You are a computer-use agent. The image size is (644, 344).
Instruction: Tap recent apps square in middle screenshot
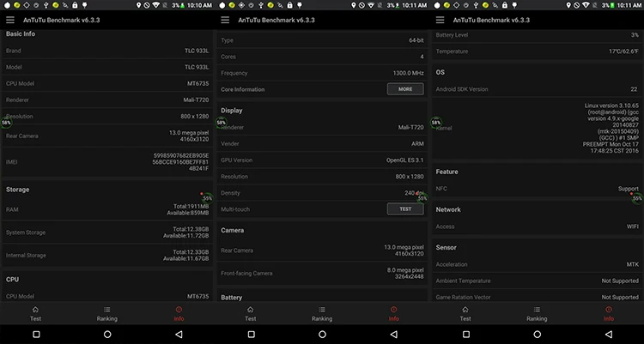tap(252, 335)
